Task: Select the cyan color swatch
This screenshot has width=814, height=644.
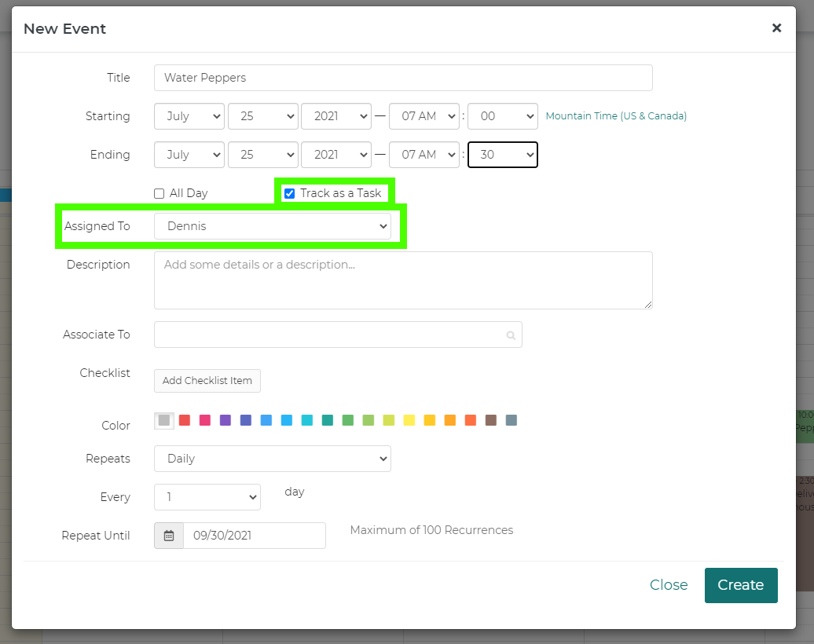Action: click(307, 420)
